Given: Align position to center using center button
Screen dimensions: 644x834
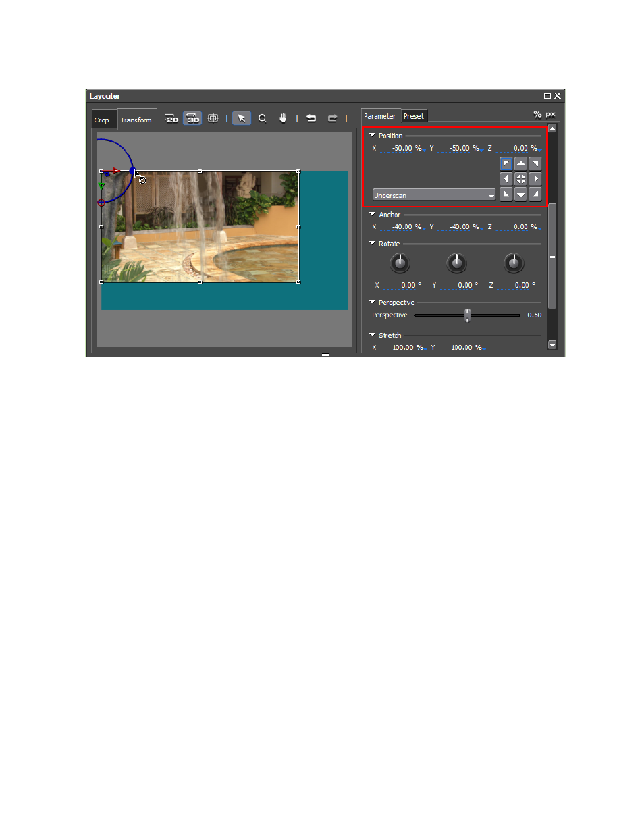Looking at the screenshot, I should tap(520, 179).
